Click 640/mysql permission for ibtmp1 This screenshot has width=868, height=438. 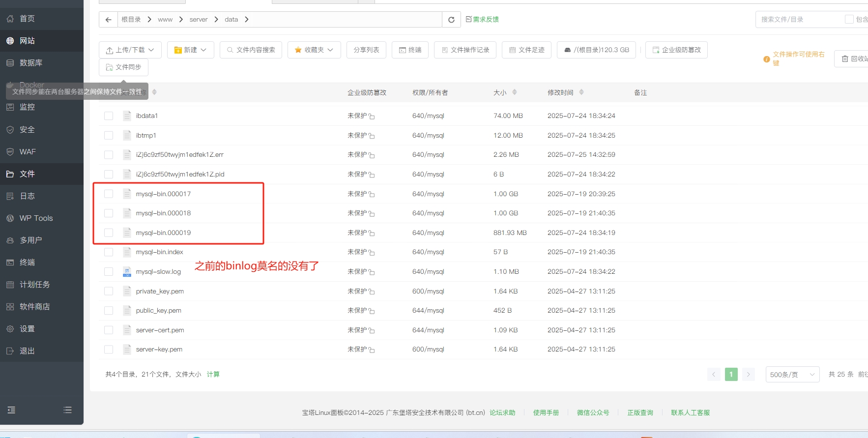428,136
